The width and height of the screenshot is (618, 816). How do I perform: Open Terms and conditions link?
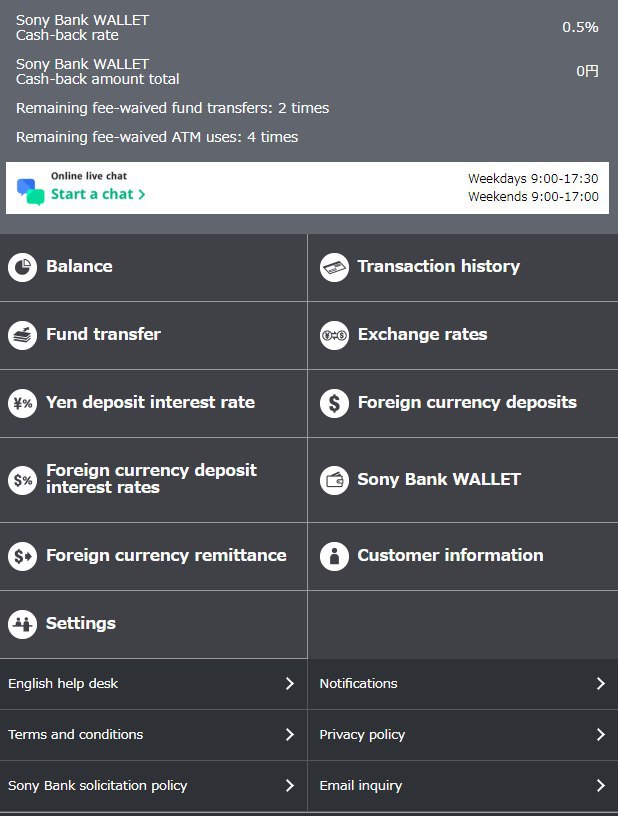pos(76,735)
